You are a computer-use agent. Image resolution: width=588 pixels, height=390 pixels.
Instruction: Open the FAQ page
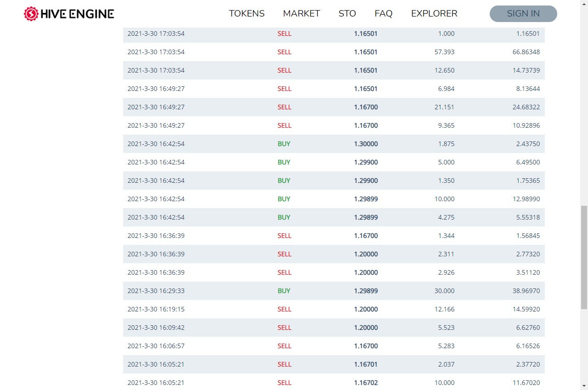(384, 14)
